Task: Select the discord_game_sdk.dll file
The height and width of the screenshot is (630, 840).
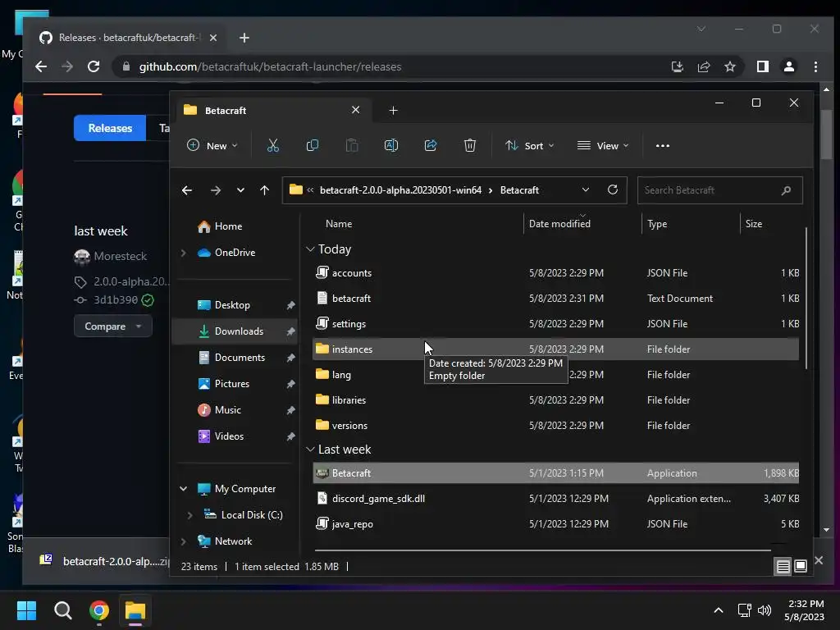Action: click(555, 498)
